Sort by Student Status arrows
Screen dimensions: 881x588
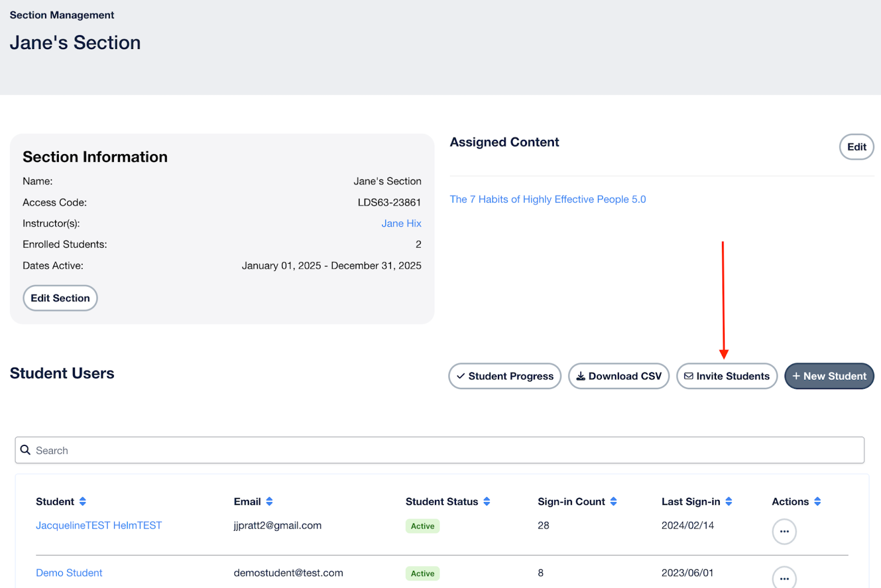pyautogui.click(x=487, y=502)
